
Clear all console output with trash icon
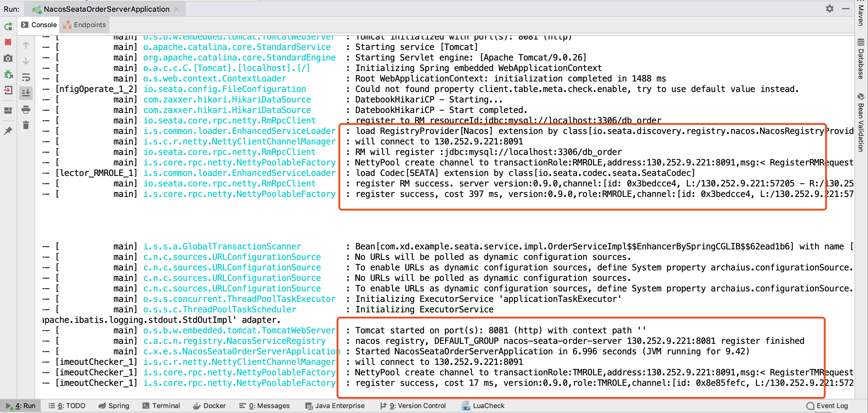tap(26, 125)
